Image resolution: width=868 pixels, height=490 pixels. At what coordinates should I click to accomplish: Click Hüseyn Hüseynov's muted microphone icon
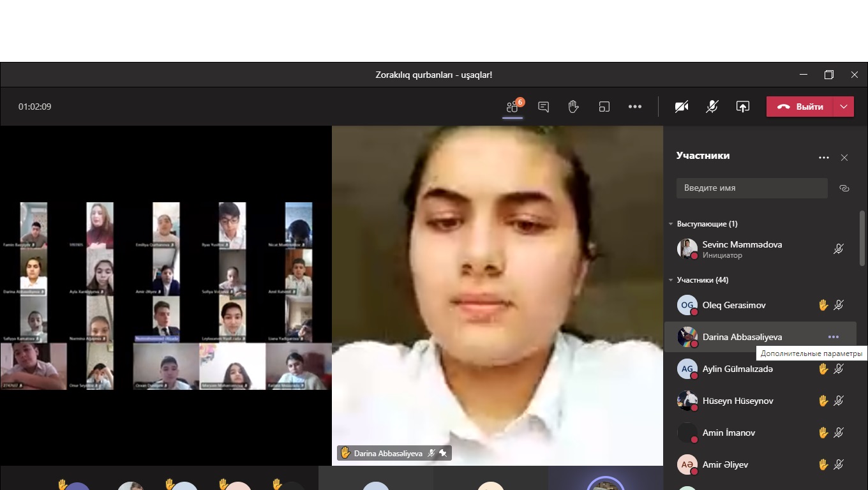pyautogui.click(x=839, y=401)
